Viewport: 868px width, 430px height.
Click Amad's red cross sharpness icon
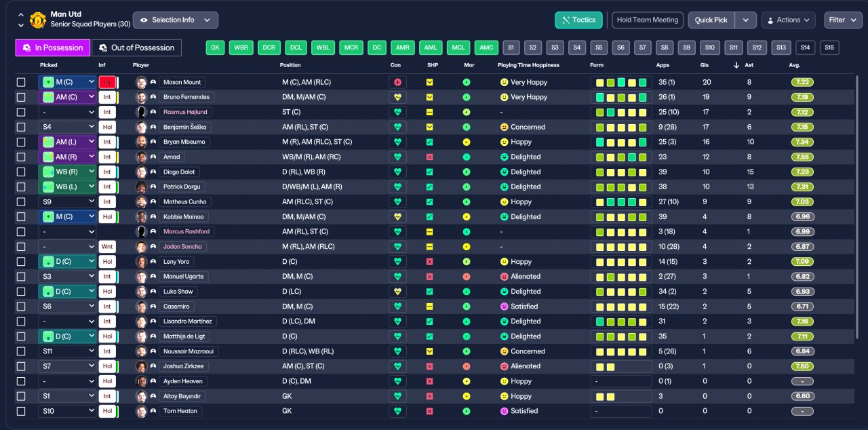[x=429, y=157]
